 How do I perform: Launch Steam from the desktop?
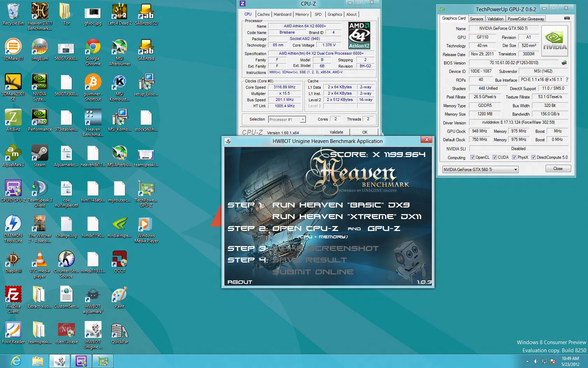click(40, 156)
